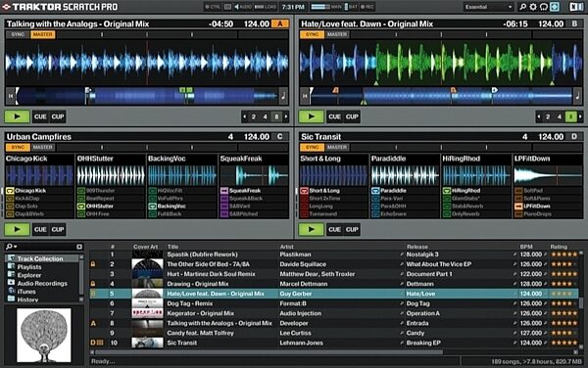Viewport: 588px width, 368px height.
Task: Toggle SYNC on Deck C Urban Campfires
Action: pos(18,147)
